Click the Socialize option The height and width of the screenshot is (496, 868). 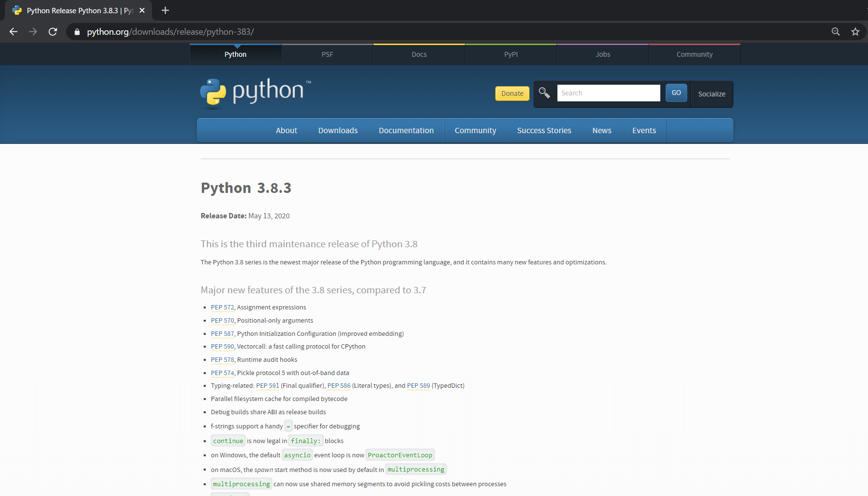pos(711,94)
